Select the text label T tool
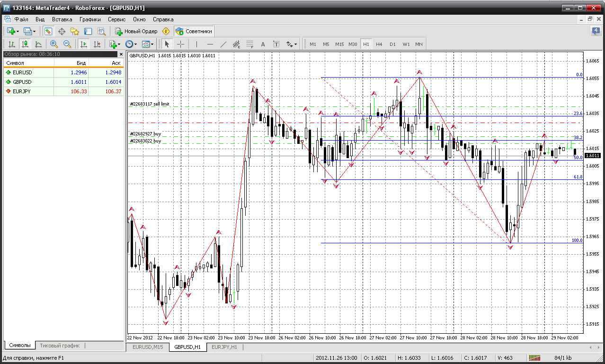 tap(276, 44)
